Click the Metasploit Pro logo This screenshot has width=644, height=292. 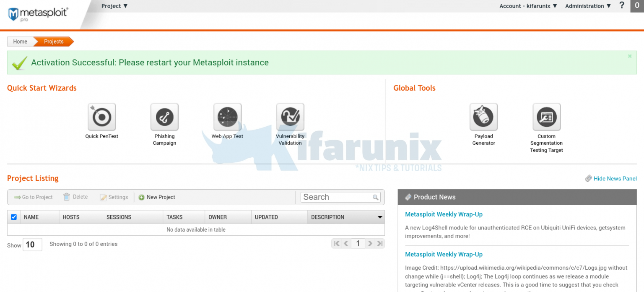38,14
